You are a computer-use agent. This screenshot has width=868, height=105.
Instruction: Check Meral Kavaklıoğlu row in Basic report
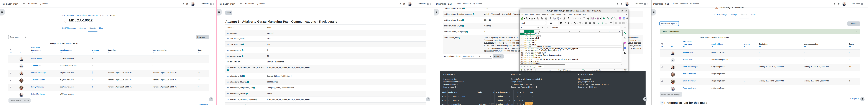pyautogui.click(x=10, y=73)
